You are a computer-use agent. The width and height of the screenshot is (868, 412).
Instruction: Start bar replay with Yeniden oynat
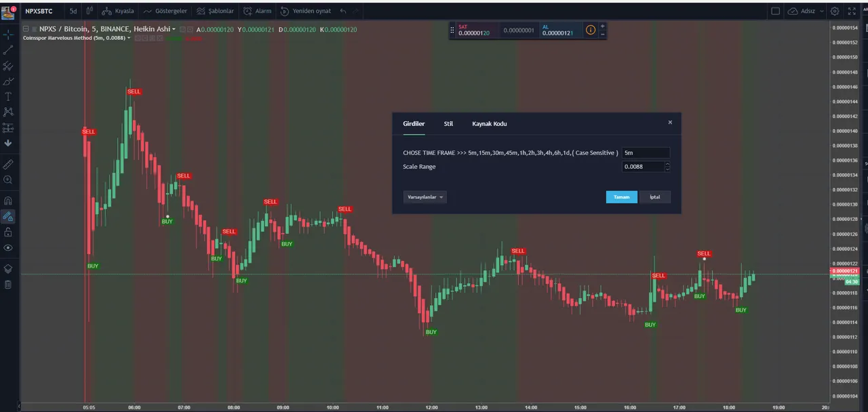[x=306, y=12]
